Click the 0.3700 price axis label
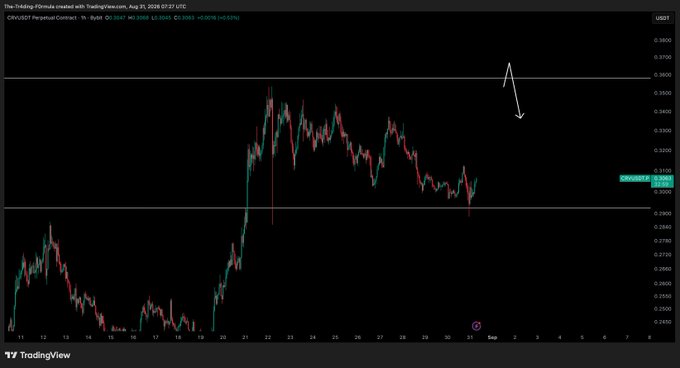The image size is (680, 368). point(662,57)
